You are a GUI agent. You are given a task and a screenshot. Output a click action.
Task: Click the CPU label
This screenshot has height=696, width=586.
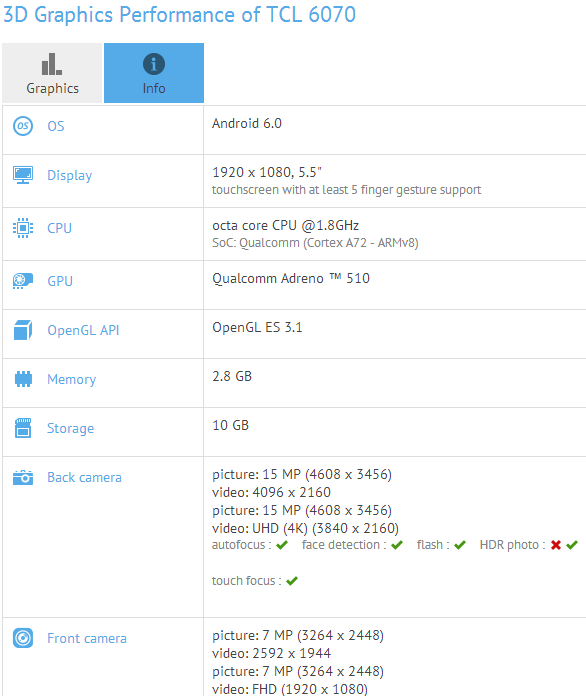coord(59,228)
